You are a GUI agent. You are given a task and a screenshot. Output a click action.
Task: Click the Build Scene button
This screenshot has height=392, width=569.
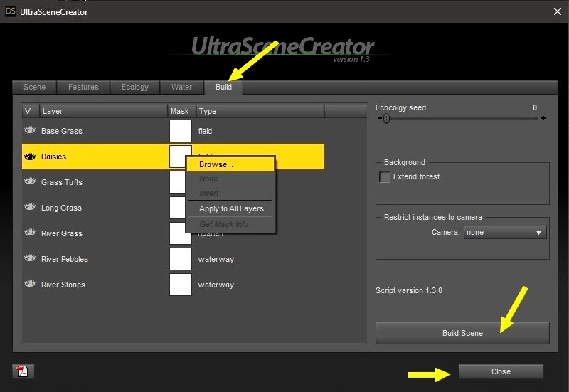[462, 333]
